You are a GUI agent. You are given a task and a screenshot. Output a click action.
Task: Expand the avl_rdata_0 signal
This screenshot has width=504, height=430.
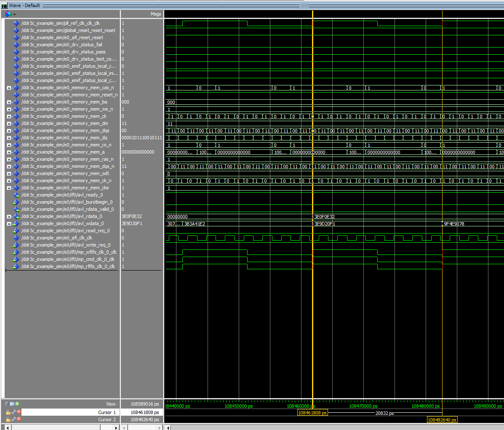[x=9, y=217]
